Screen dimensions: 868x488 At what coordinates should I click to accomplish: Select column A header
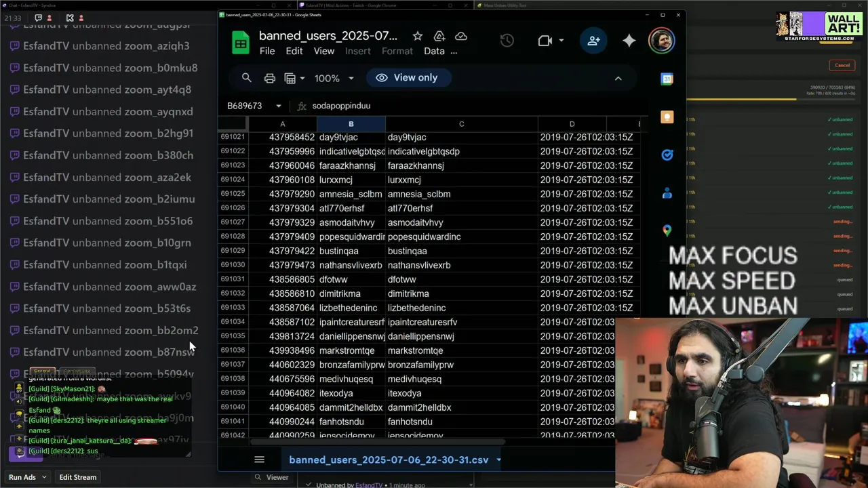283,124
